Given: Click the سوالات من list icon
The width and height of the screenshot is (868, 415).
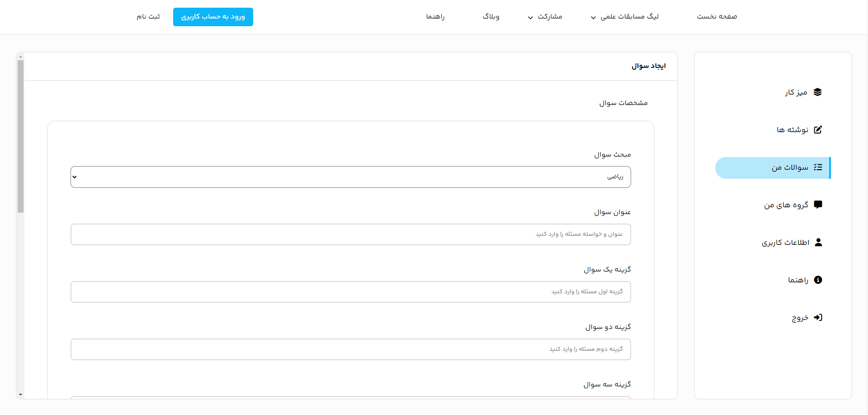Looking at the screenshot, I should pyautogui.click(x=818, y=167).
